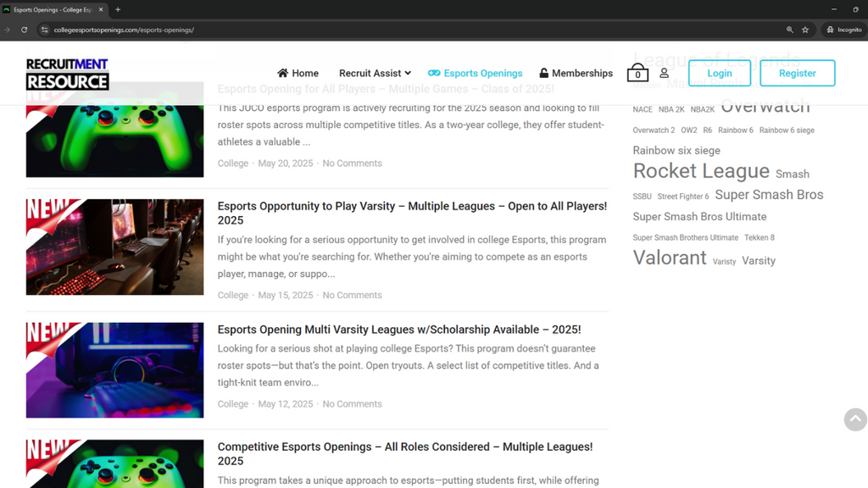Open the shopping cart icon
This screenshot has height=488, width=868.
(637, 73)
